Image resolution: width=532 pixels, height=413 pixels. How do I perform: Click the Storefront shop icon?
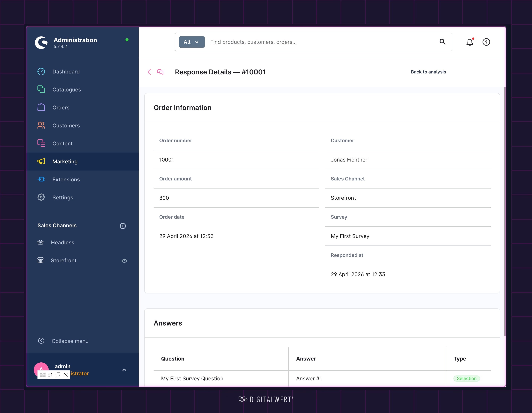(40, 260)
